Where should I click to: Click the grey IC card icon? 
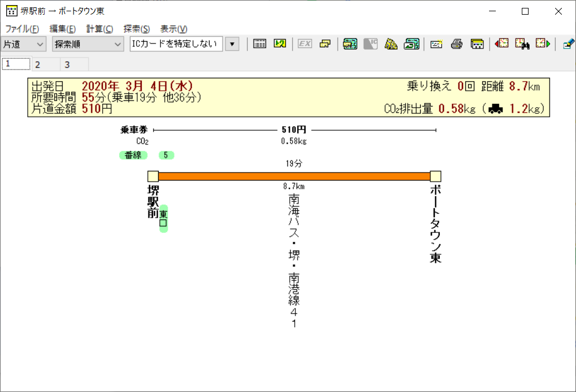click(370, 43)
